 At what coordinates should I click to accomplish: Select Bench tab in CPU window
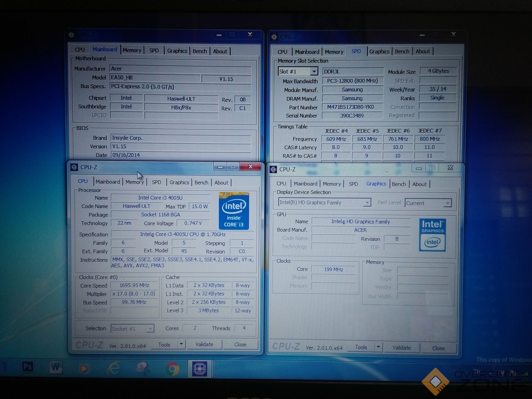tap(201, 183)
